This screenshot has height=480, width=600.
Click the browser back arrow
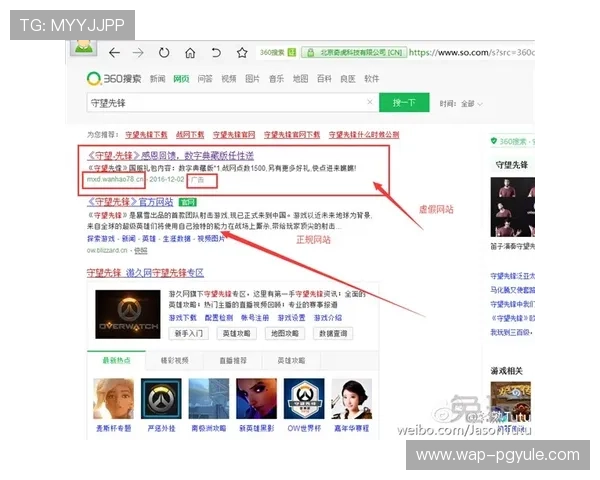point(114,53)
